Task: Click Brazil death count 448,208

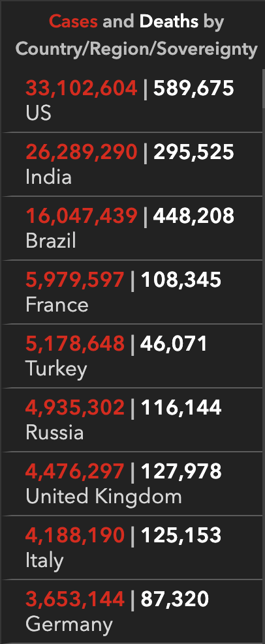Action: [194, 216]
